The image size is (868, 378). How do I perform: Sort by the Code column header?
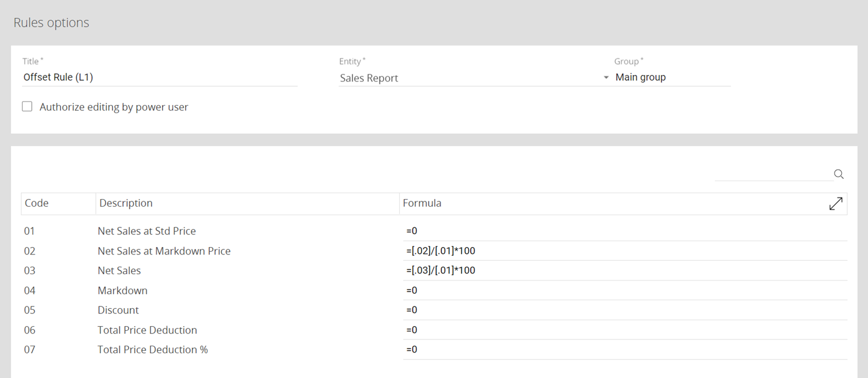click(x=37, y=203)
